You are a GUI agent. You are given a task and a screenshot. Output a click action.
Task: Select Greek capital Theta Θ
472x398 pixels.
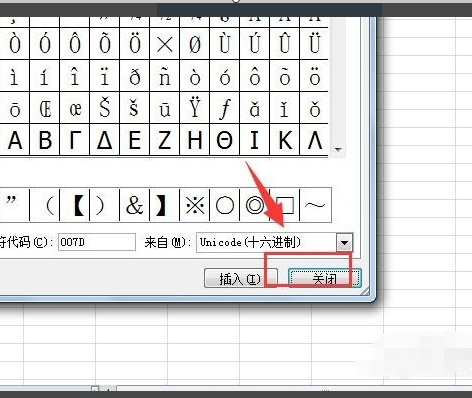[225, 140]
